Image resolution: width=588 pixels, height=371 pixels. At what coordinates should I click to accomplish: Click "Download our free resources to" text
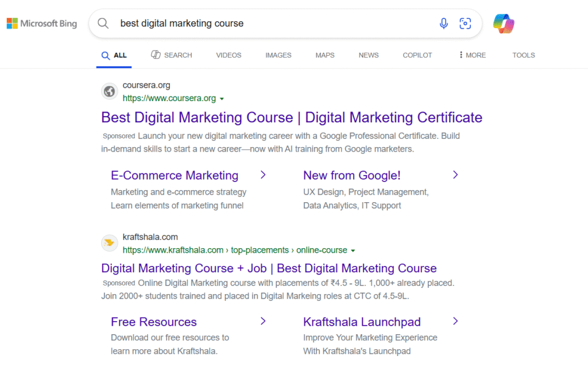170,338
